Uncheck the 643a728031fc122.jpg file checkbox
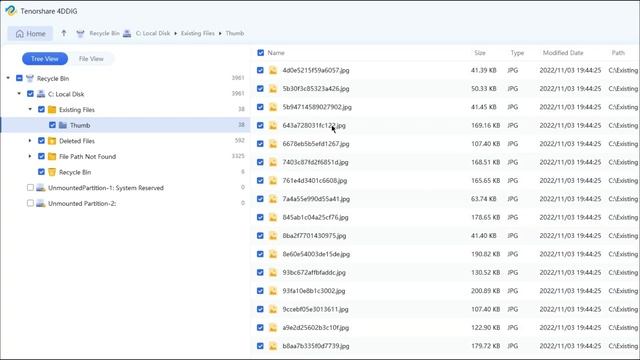This screenshot has height=360, width=640. point(260,125)
